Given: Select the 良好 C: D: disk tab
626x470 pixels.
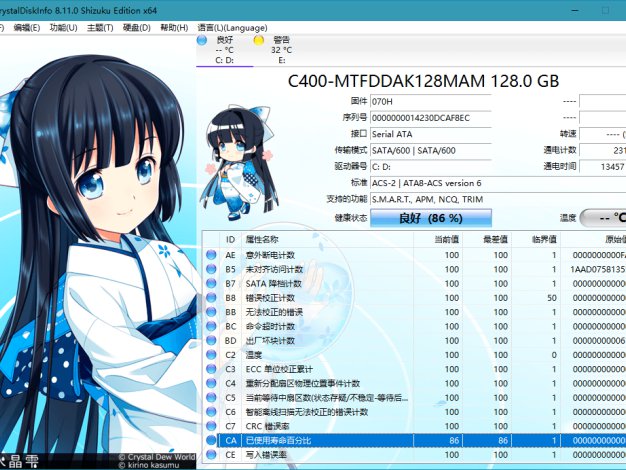Looking at the screenshot, I should (x=225, y=50).
